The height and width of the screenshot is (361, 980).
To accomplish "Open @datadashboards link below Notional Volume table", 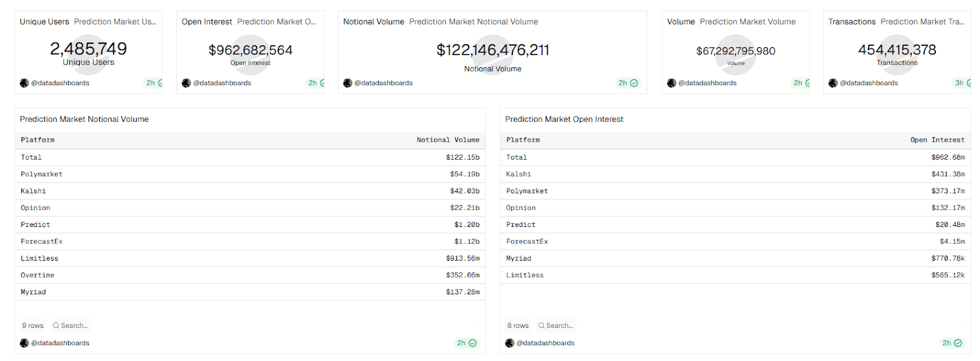I will [x=60, y=343].
